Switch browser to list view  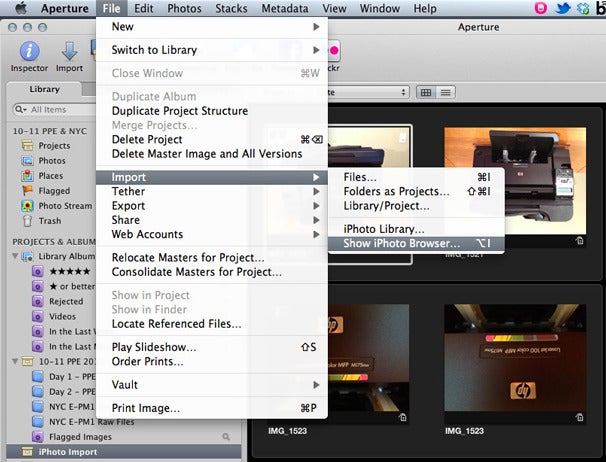[445, 92]
